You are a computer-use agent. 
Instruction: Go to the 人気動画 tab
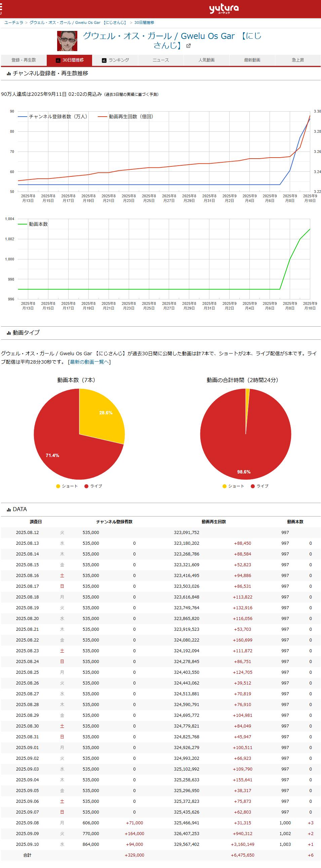(x=206, y=60)
